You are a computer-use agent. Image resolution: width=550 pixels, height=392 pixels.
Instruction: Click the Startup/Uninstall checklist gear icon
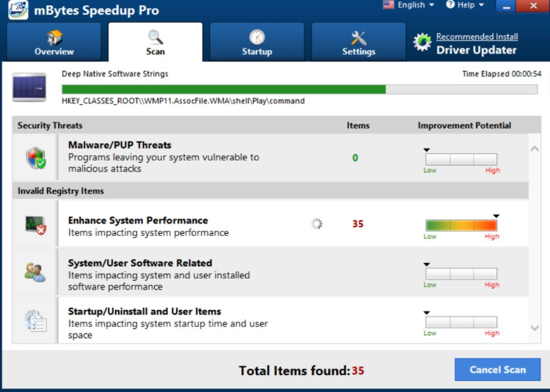point(35,320)
